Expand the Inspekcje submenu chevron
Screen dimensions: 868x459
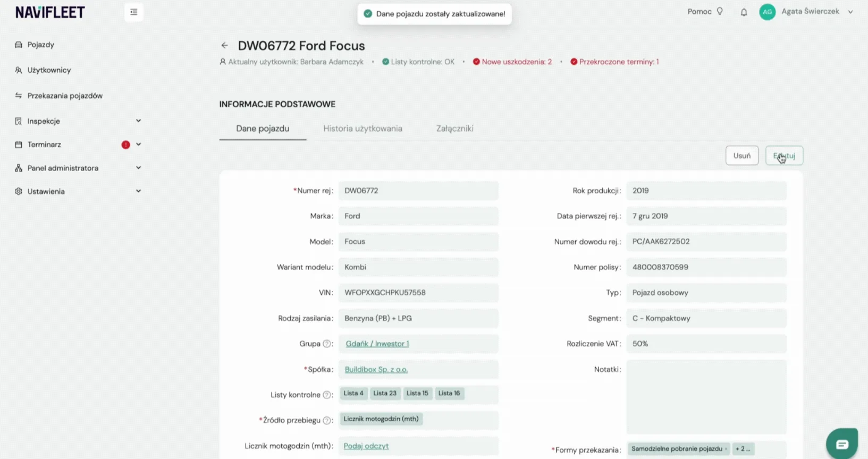click(x=138, y=121)
